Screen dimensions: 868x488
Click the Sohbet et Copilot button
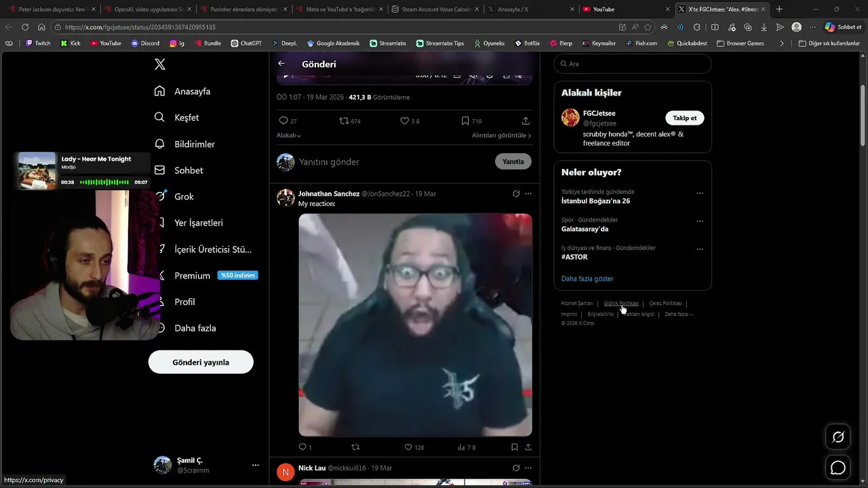(x=843, y=27)
